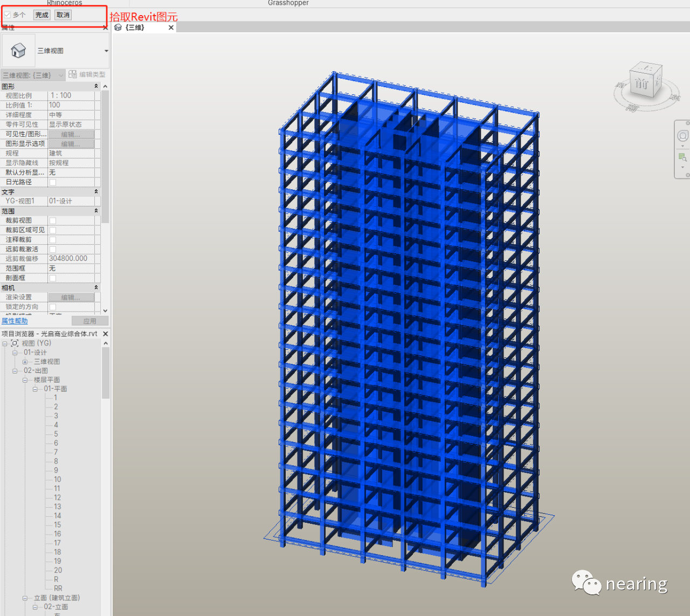Collapse the 02-出图 browser node

tap(15, 371)
